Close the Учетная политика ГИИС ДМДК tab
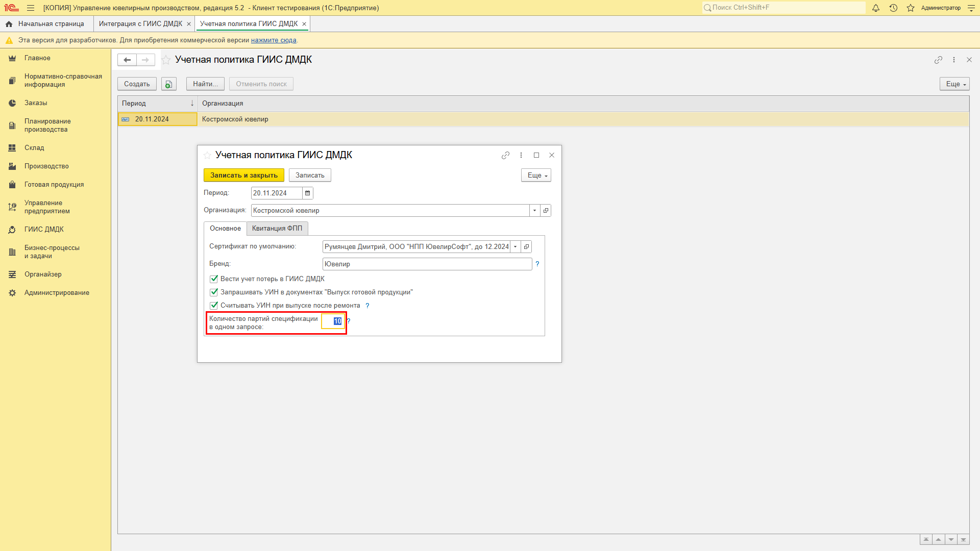The width and height of the screenshot is (980, 551). coord(304,24)
